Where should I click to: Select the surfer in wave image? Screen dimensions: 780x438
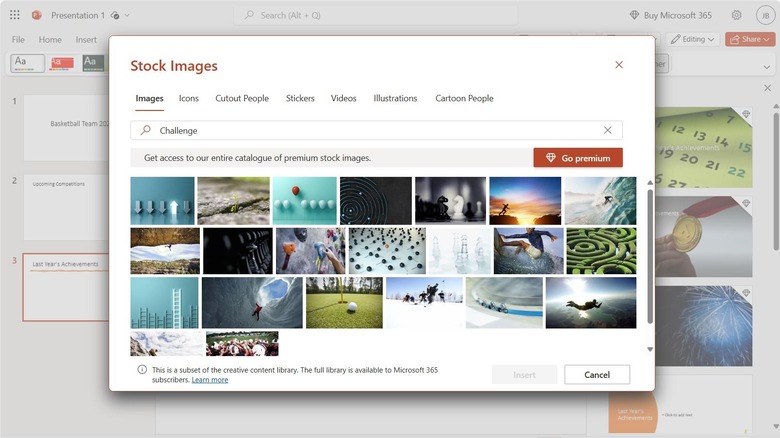pos(600,201)
